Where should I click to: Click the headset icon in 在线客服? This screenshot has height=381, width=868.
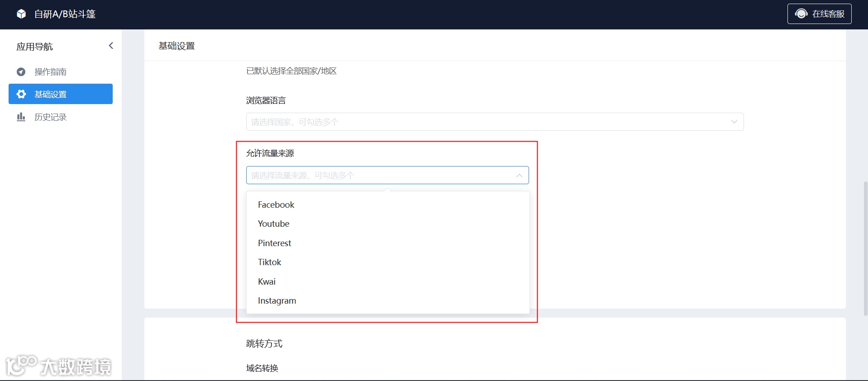tap(801, 14)
